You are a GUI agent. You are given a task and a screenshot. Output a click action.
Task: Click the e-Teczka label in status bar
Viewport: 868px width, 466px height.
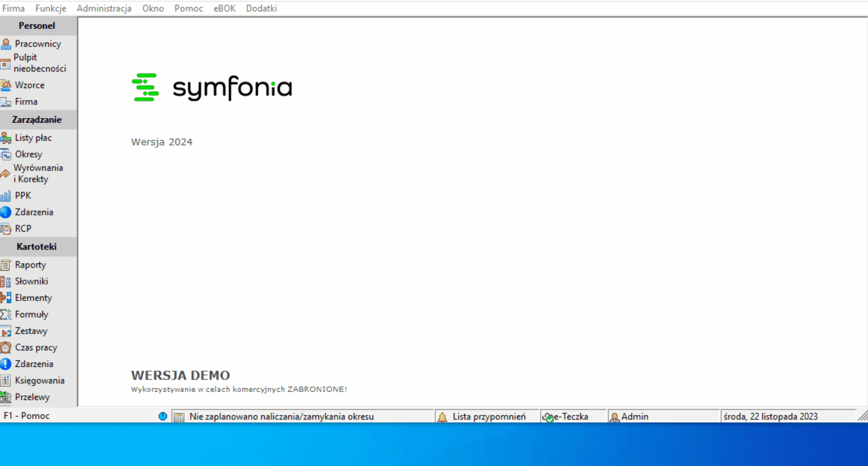click(x=571, y=416)
